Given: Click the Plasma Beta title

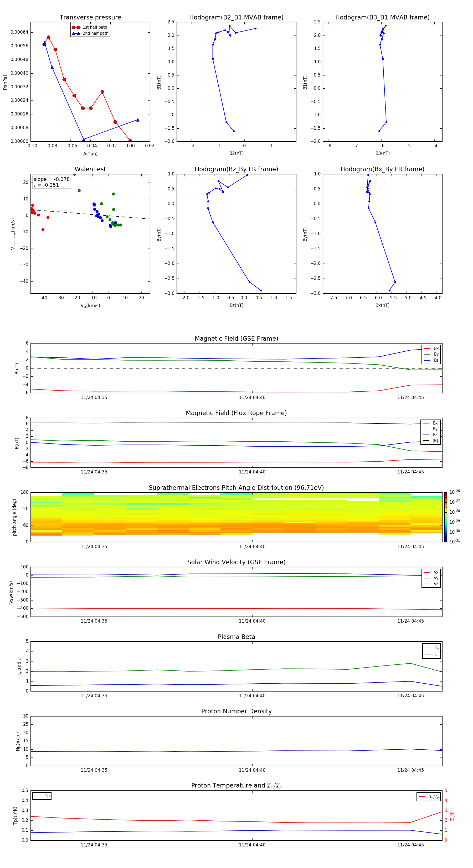Looking at the screenshot, I should tap(236, 637).
